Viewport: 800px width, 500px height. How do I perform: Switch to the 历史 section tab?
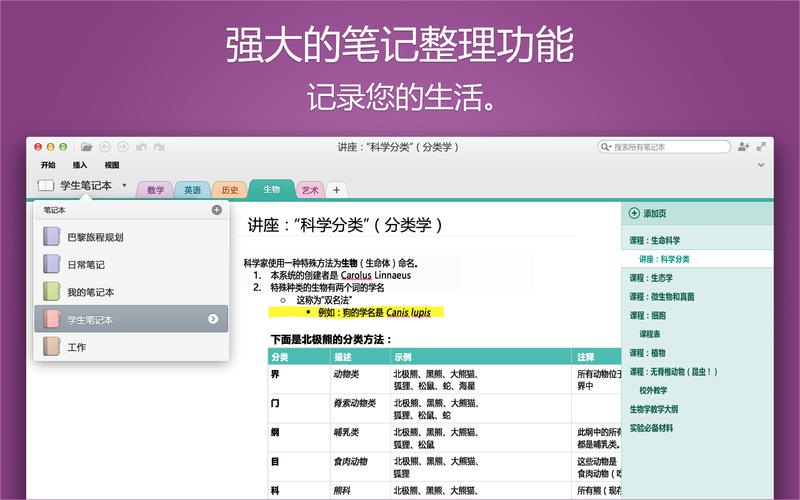[x=230, y=190]
